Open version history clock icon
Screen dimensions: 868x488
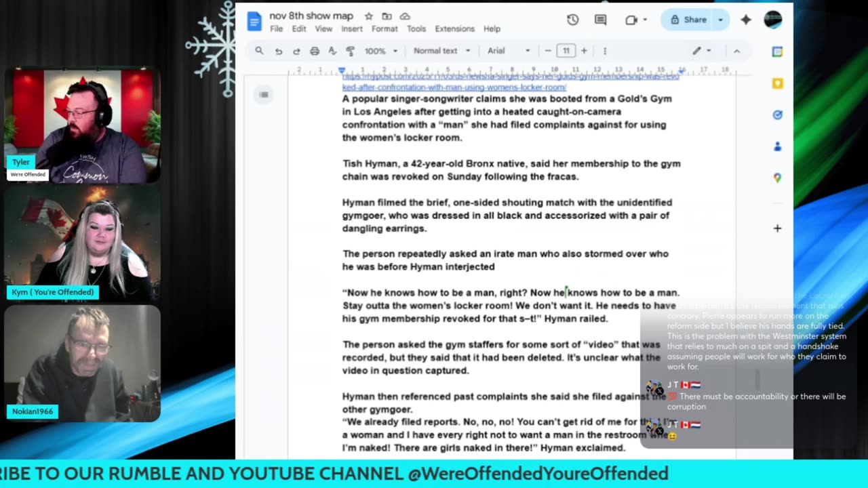point(573,20)
